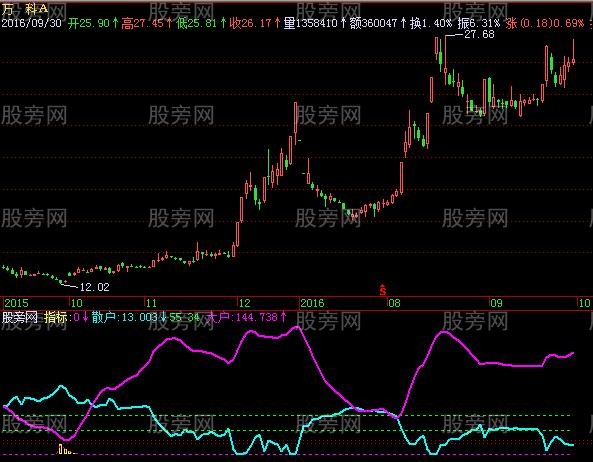Click the stock name 万科A
Viewport: 593px width, 462px height.
click(25, 8)
